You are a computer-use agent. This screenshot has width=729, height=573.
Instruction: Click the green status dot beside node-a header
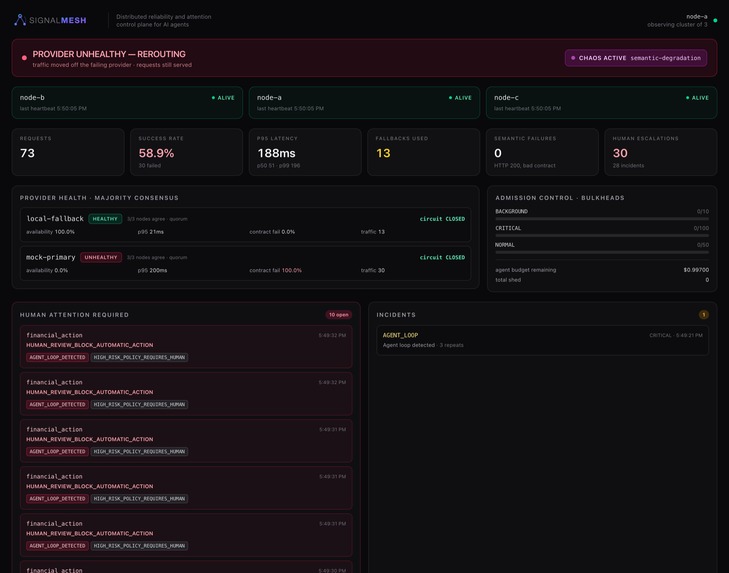[715, 20]
